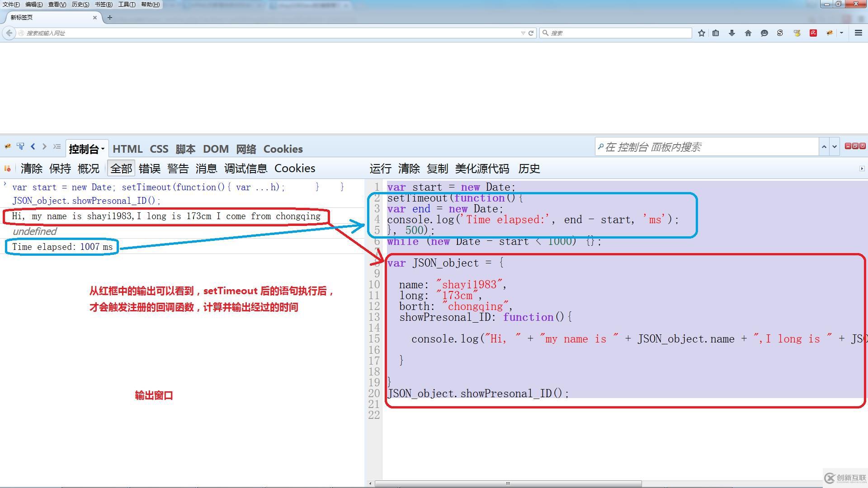Switch to the 网络 panel tab
The height and width of the screenshot is (488, 868).
coord(246,149)
